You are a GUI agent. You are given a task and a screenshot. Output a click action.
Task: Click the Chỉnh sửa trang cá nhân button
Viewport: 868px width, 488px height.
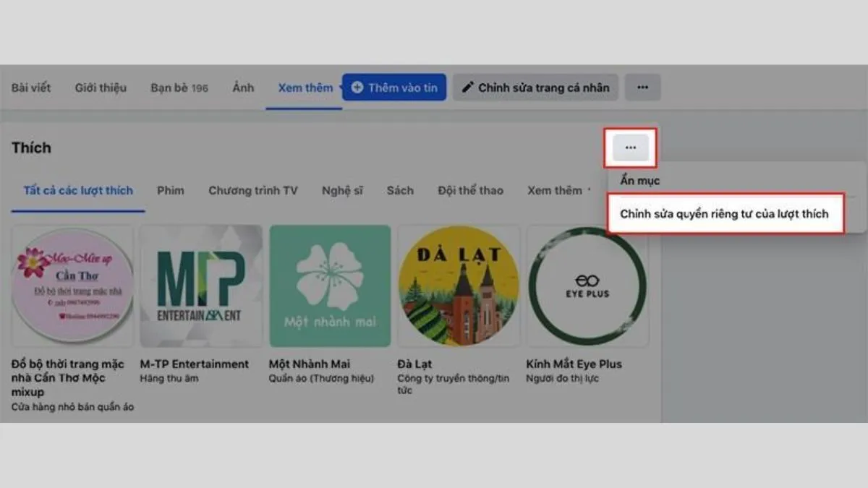(x=535, y=87)
